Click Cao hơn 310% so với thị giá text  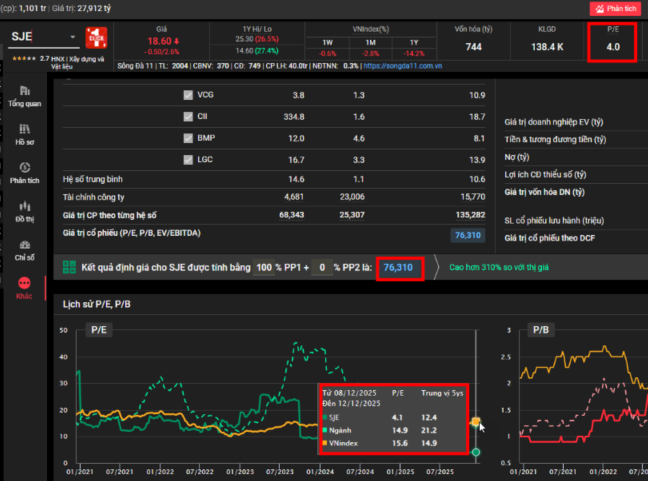[499, 267]
